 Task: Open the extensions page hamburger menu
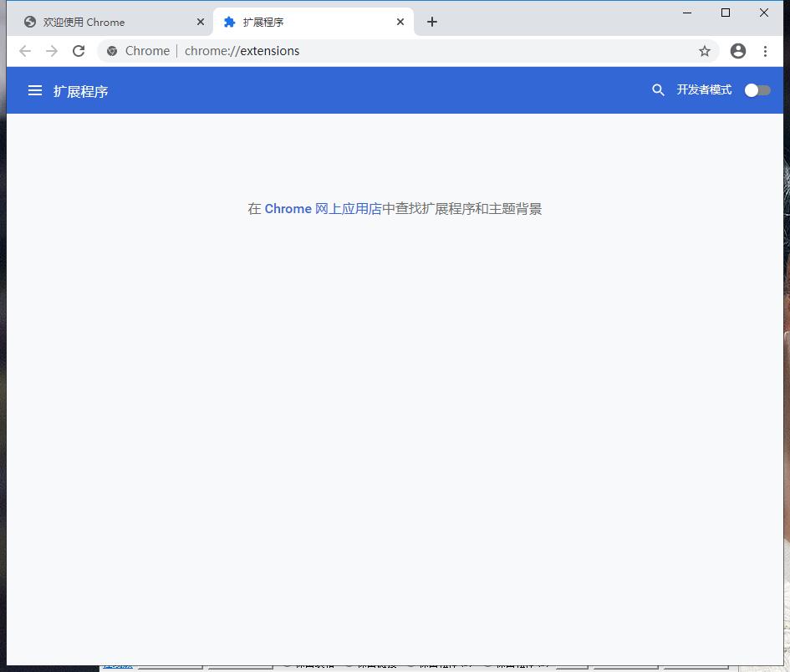coord(34,90)
